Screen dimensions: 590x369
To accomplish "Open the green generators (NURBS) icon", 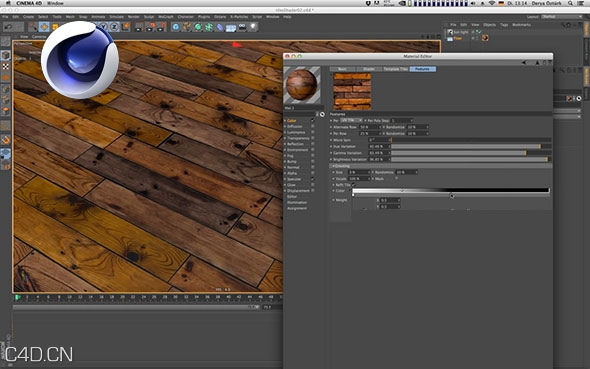I will point(198,27).
